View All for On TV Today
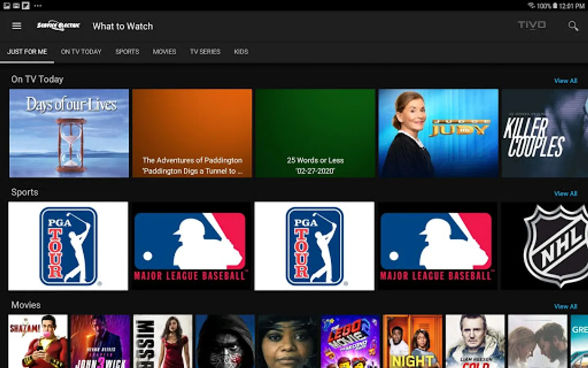Screen dimensions: 588x368 click(565, 81)
